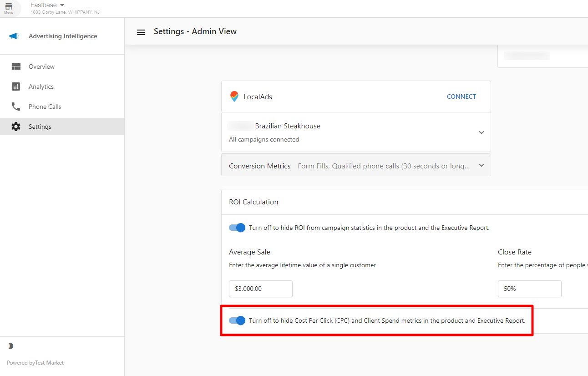The image size is (588, 376).
Task: Click the Phone Calls handset icon
Action: (16, 107)
